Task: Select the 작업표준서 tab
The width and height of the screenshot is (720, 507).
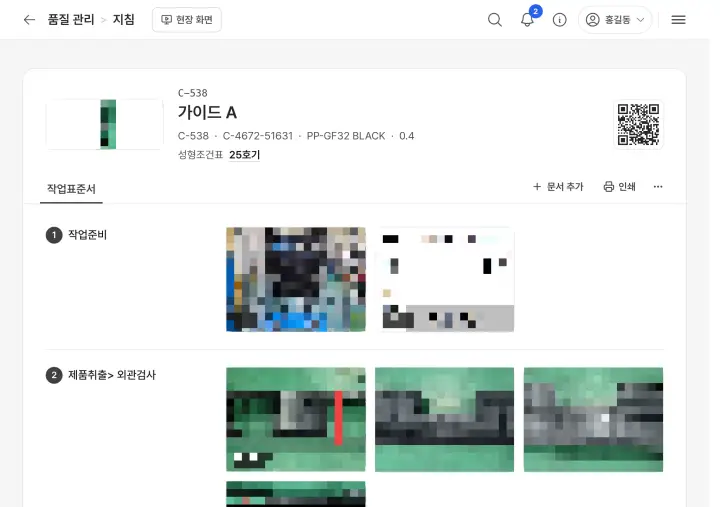Action: point(71,189)
